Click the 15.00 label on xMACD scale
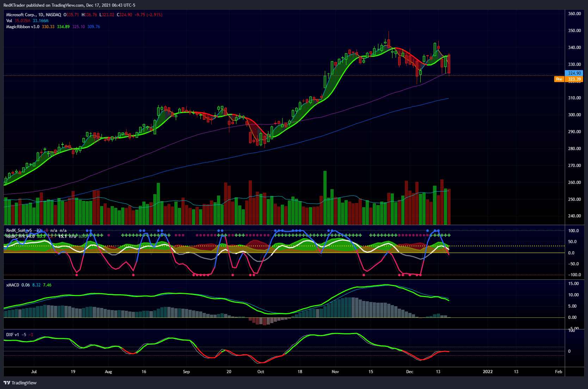Screen dimensions: 588x389 (x=574, y=284)
